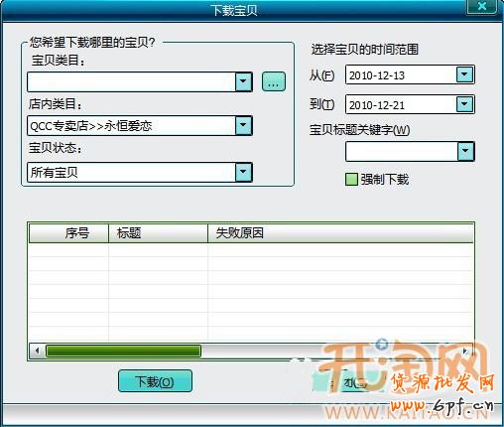Click the ellipsis browse button beside 宝贝类目
The image size is (504, 427).
pos(274,81)
